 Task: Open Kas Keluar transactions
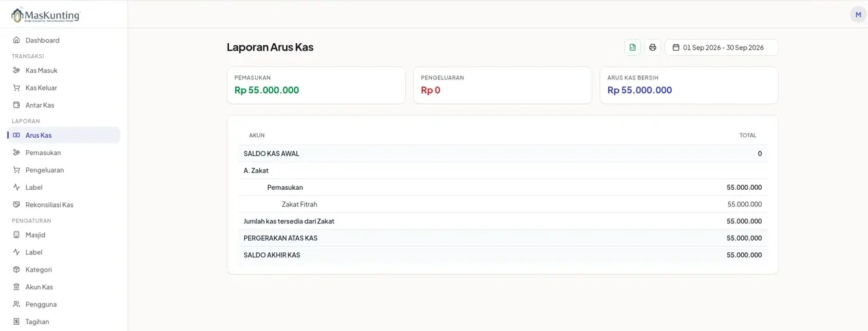pos(64,88)
